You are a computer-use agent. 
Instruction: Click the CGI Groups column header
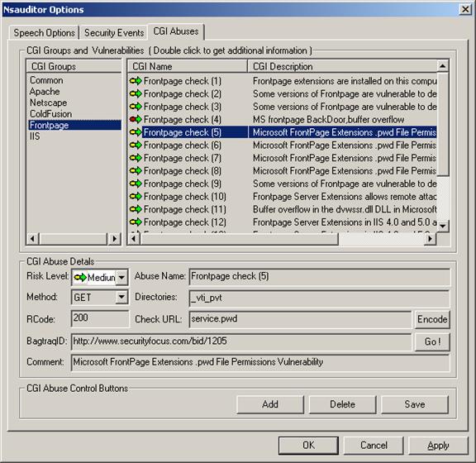point(74,66)
